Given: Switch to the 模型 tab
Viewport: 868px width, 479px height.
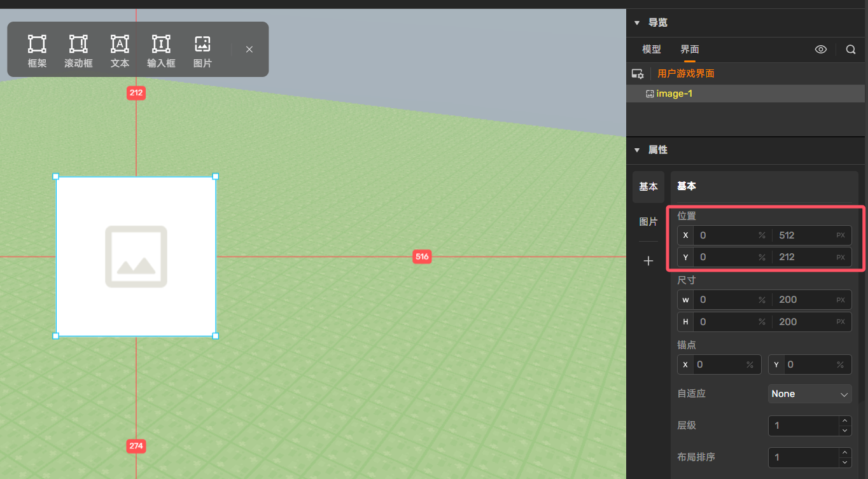Looking at the screenshot, I should click(652, 50).
